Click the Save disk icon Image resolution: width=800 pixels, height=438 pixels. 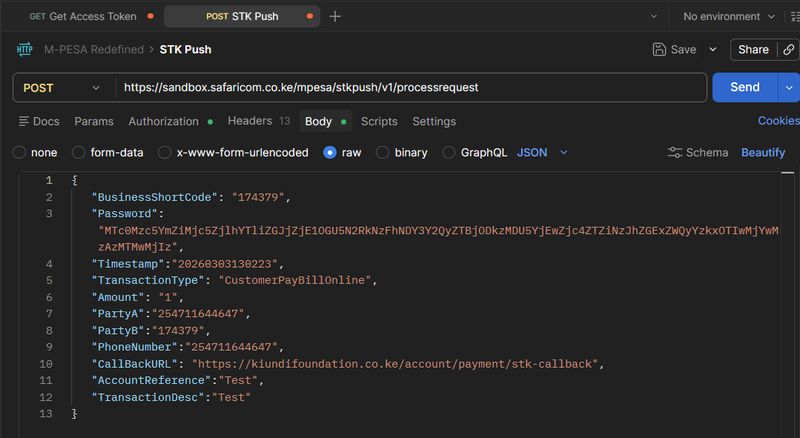(659, 50)
